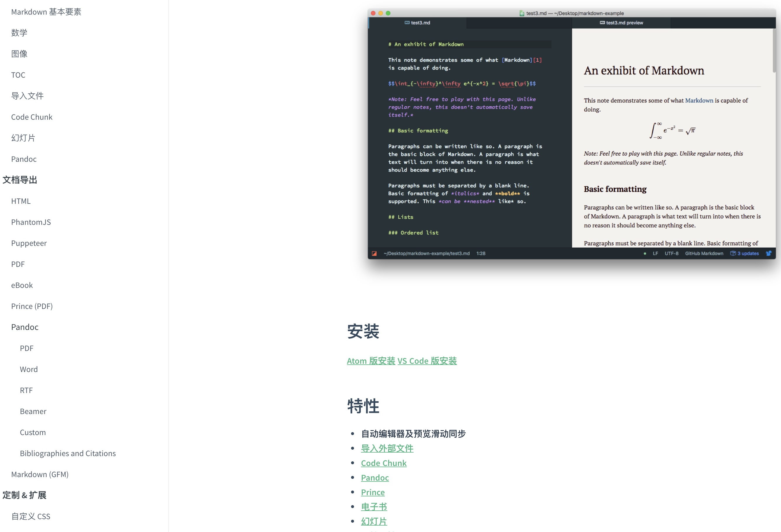781x532 pixels.
Task: Click the 1:28 cursor position indicator
Action: pos(481,253)
